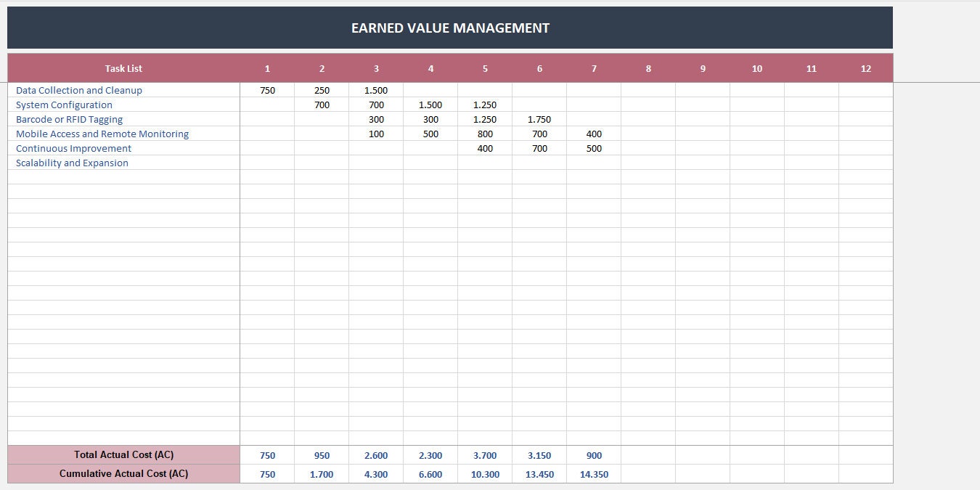Screen dimensions: 980x490
Task: Click the "Continuous Improvement" task name
Action: tap(74, 148)
